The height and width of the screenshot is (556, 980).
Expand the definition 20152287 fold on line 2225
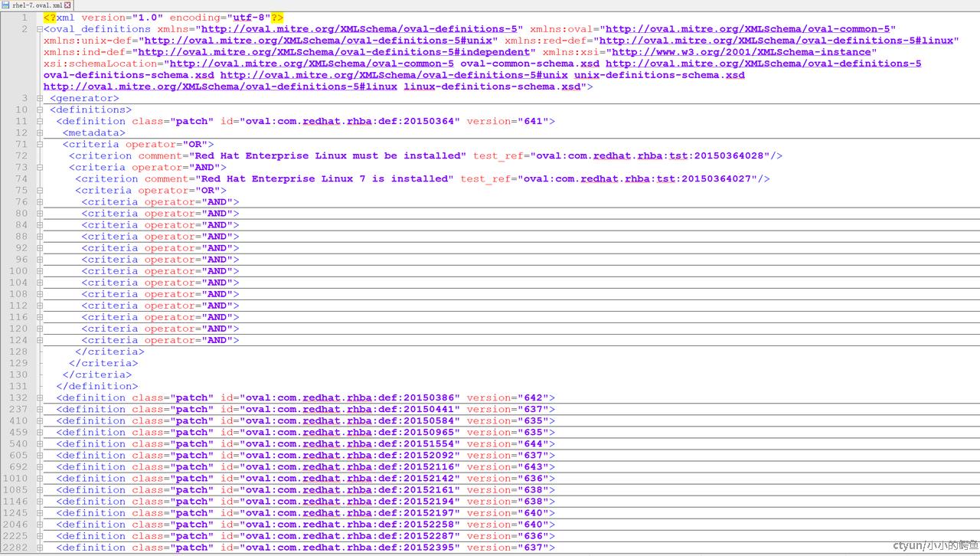tap(40, 536)
